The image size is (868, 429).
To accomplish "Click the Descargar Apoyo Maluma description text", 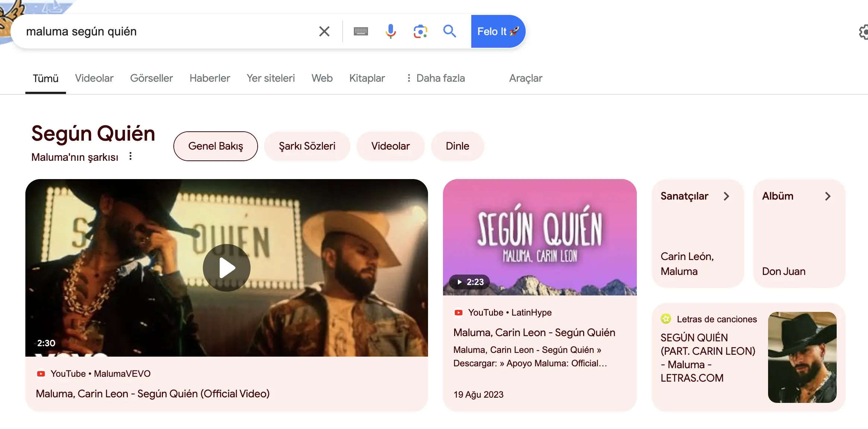I will click(530, 357).
